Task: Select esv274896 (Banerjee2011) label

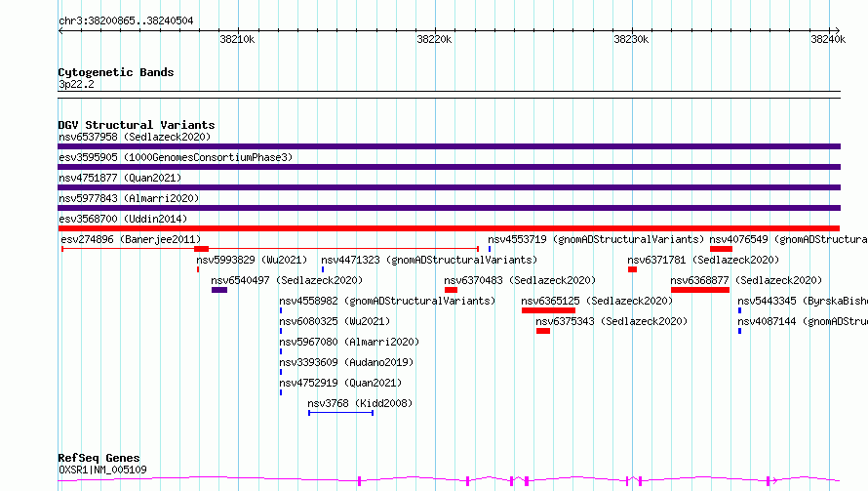Action: (x=131, y=239)
